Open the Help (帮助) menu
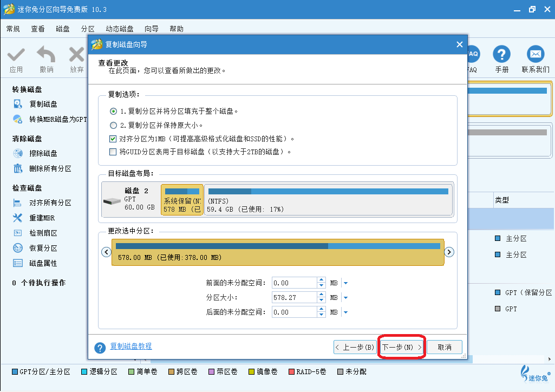This screenshot has height=392, width=555. coord(177,29)
